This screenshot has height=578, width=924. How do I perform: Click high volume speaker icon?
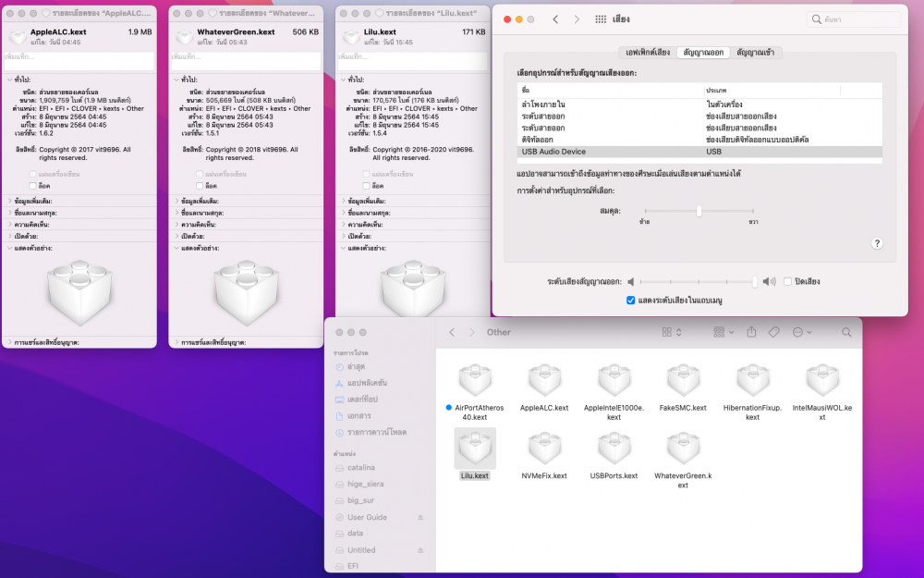coord(769,282)
